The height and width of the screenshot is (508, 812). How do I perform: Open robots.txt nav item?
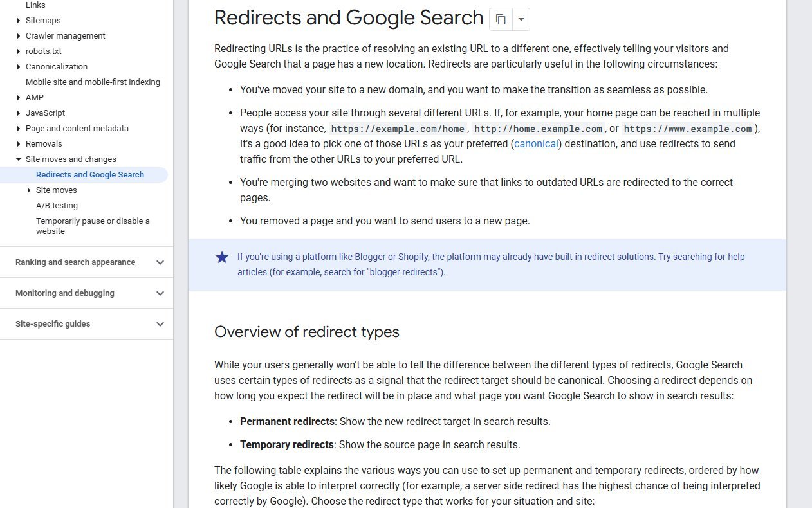coord(44,51)
